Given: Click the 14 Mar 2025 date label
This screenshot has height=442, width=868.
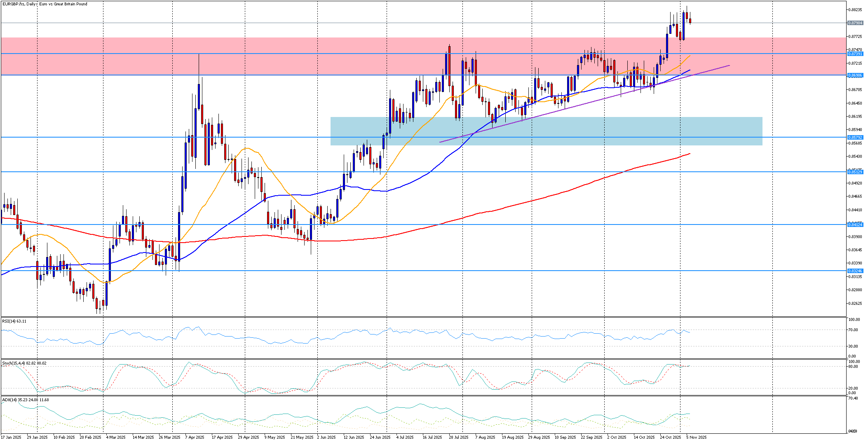Looking at the screenshot, I should [143, 437].
